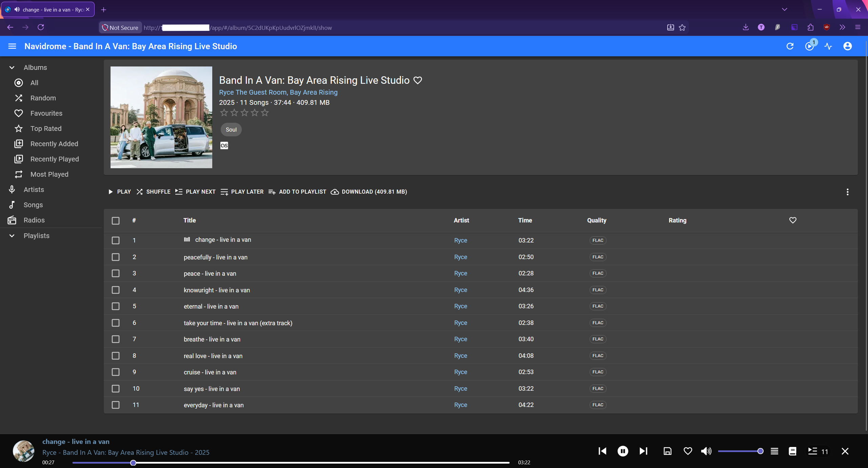The image size is (868, 468).
Task: Save play queue with the disk icon
Action: tap(667, 451)
